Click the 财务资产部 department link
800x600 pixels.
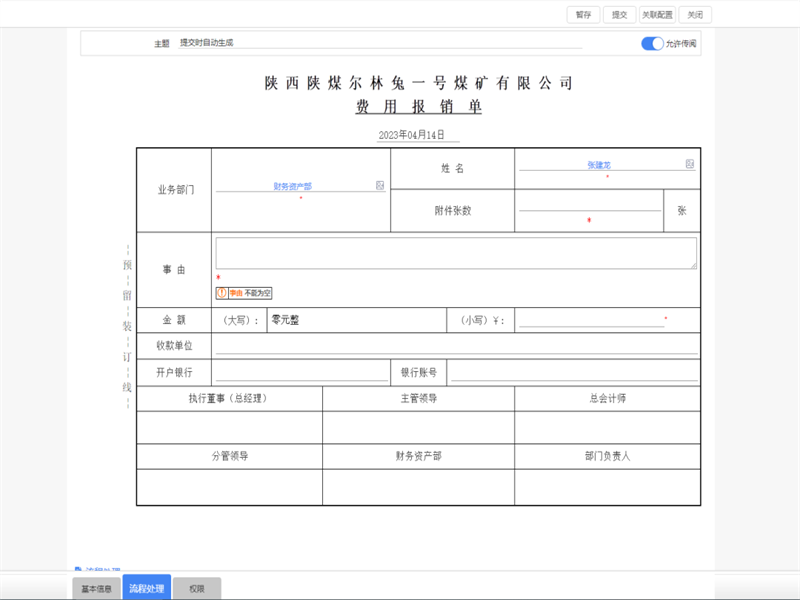click(295, 186)
